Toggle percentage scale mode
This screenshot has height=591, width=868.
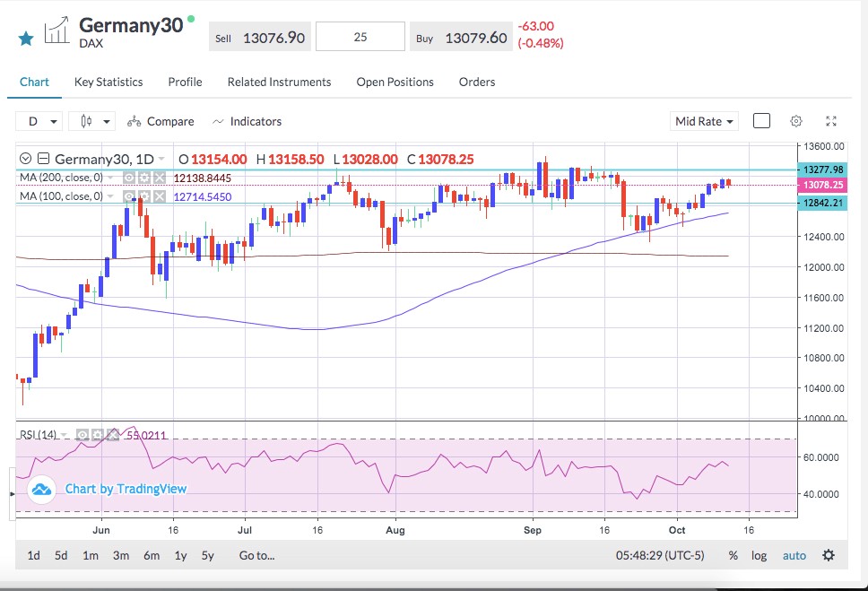click(x=733, y=555)
